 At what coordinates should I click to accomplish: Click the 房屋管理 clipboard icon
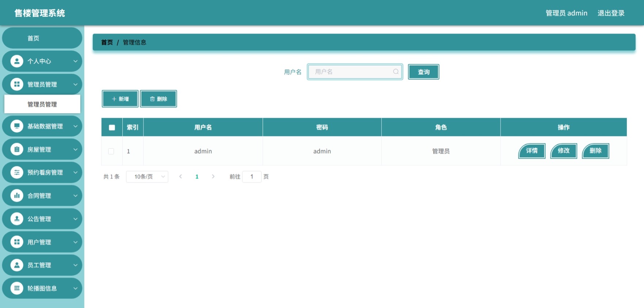tap(17, 149)
